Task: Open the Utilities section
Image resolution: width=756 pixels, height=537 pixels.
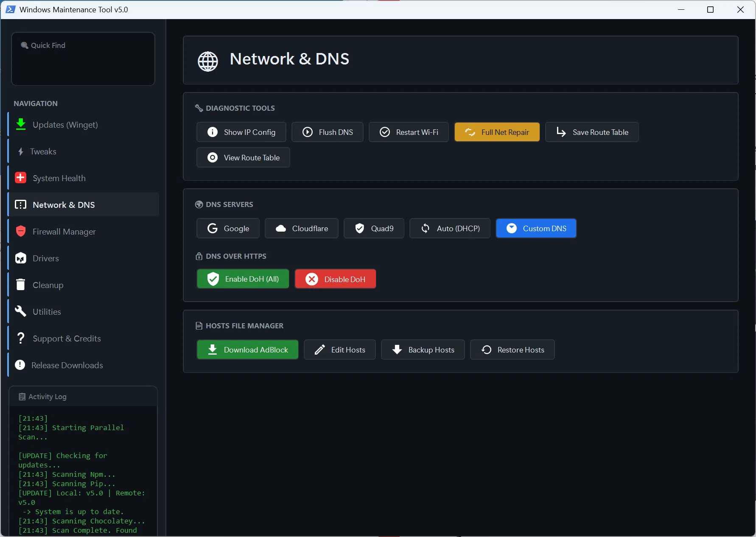Action: [47, 312]
